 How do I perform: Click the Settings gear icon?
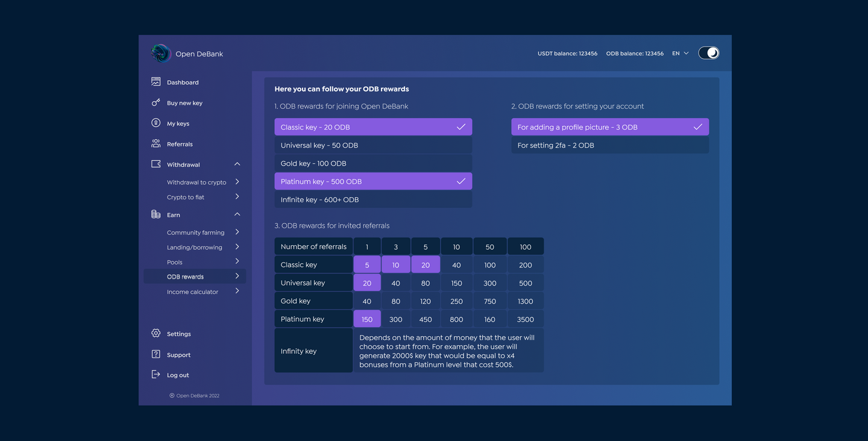[156, 333]
